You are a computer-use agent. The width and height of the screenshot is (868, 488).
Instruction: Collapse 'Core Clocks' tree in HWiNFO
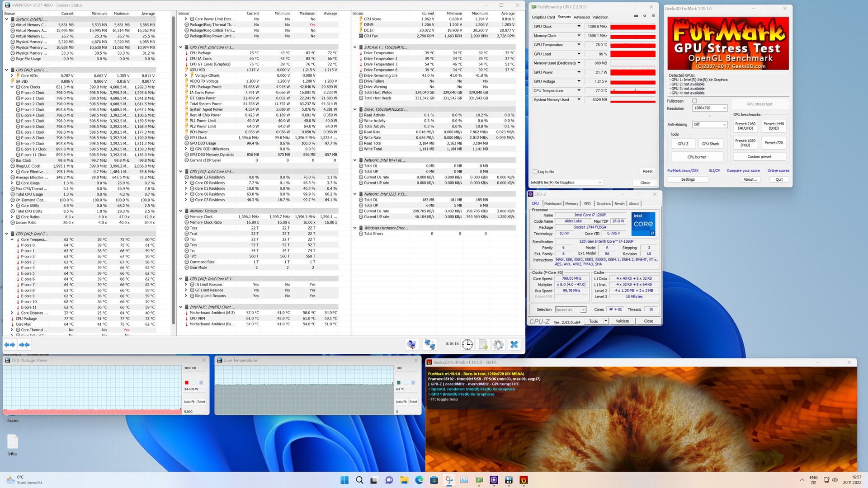[x=12, y=87]
